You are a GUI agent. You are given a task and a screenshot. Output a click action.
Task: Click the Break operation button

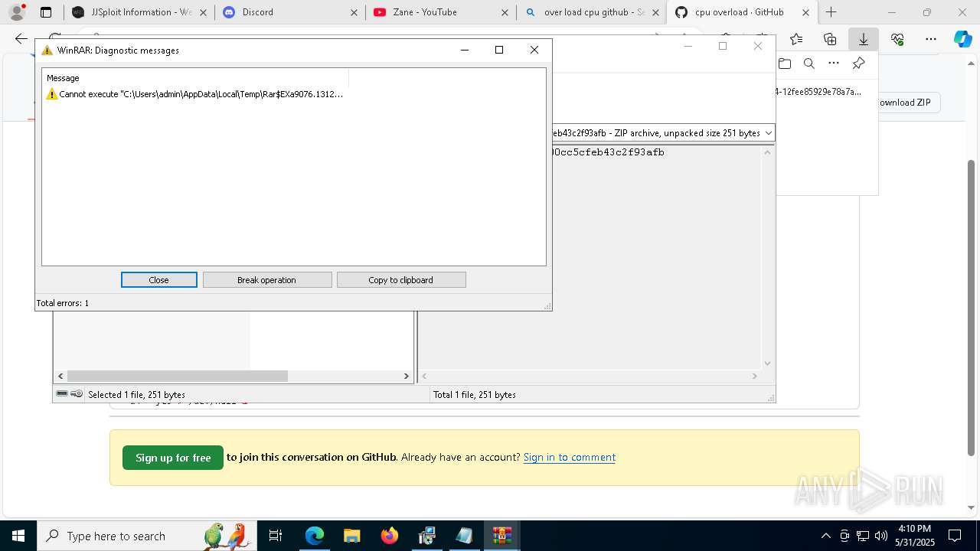pos(267,280)
